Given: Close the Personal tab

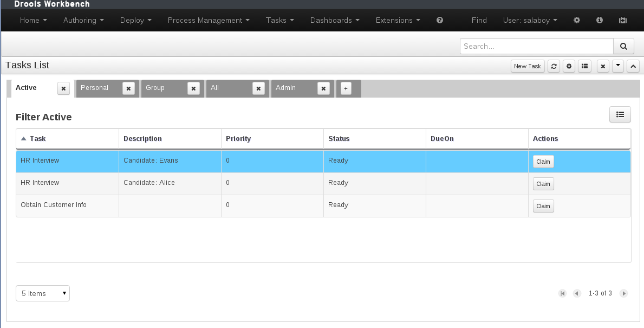Looking at the screenshot, I should coord(128,88).
